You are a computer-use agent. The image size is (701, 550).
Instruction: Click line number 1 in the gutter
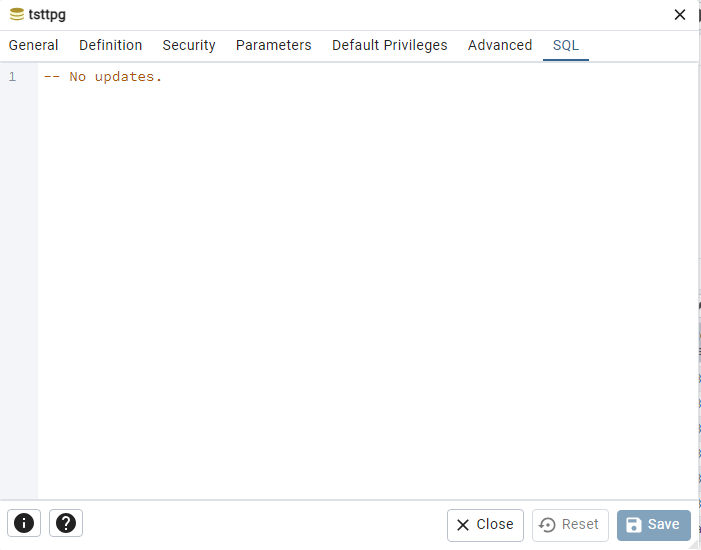13,77
